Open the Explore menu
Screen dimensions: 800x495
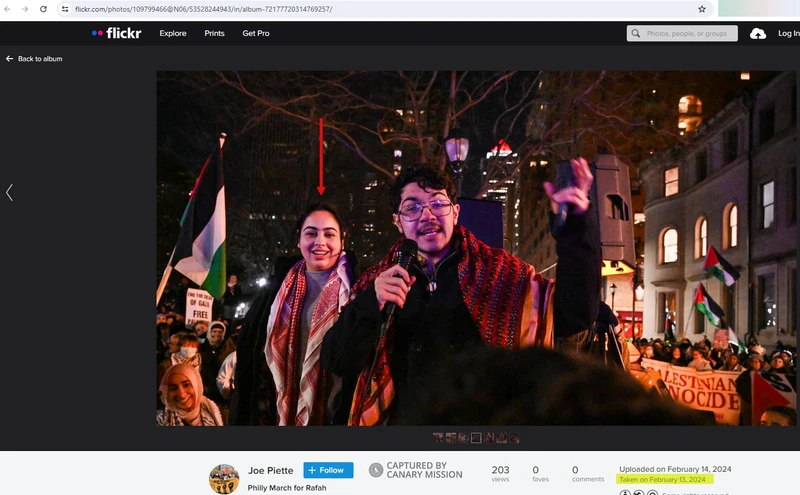pos(173,33)
